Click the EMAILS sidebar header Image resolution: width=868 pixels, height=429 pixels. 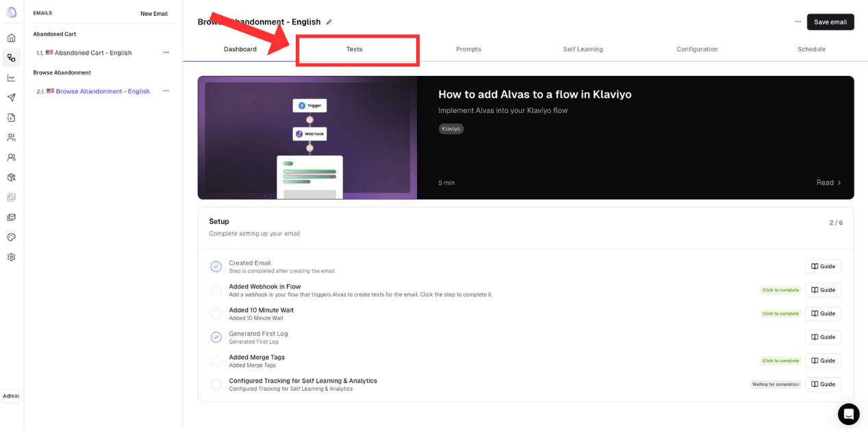(x=42, y=13)
